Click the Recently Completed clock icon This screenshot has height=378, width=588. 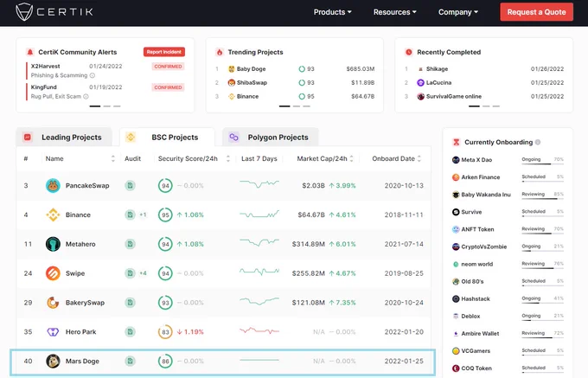409,52
